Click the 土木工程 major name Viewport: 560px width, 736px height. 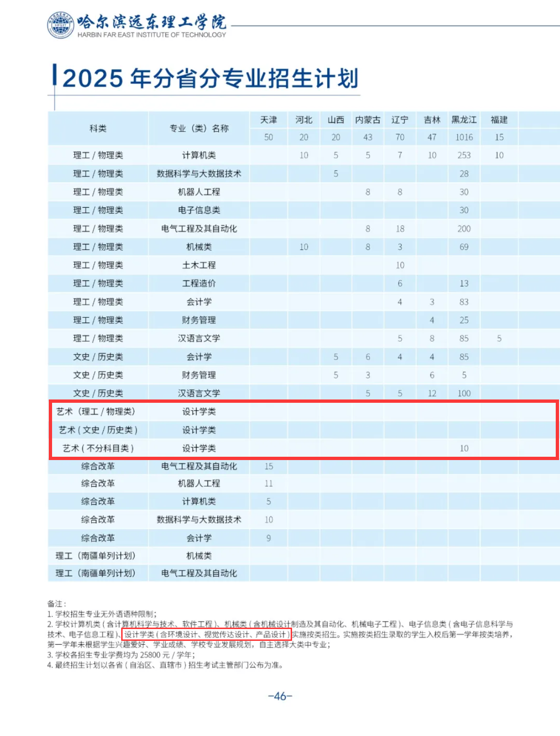tap(199, 265)
